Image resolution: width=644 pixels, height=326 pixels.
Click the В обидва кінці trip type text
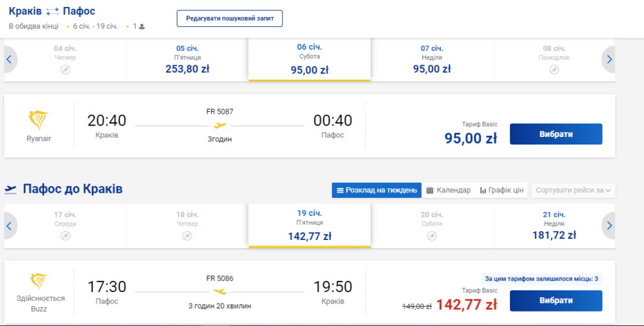(x=34, y=26)
